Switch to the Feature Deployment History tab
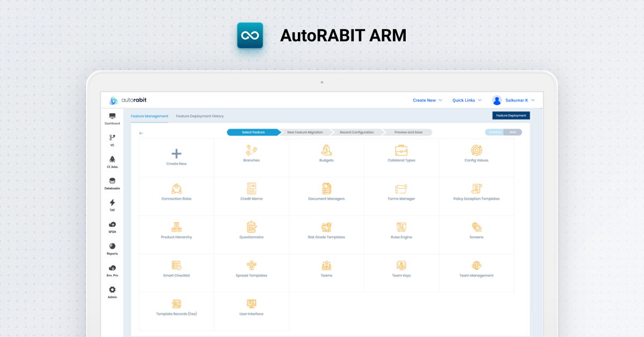This screenshot has width=644, height=337. (200, 115)
